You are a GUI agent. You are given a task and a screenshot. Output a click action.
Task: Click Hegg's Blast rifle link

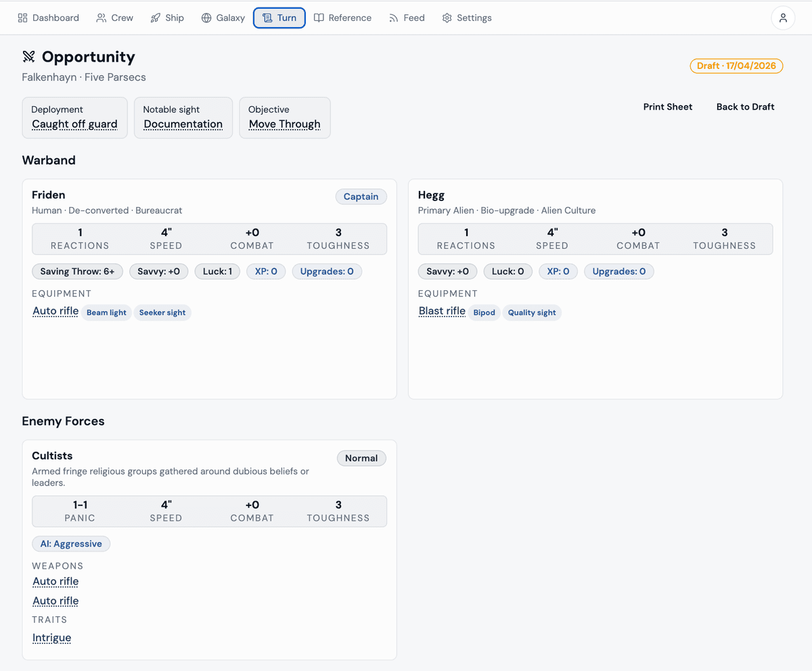click(x=442, y=311)
